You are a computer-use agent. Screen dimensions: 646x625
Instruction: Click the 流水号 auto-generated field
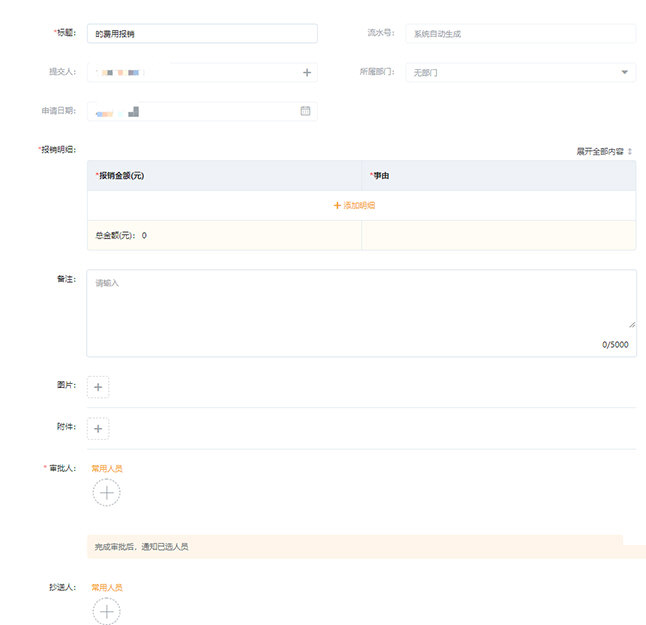click(520, 34)
